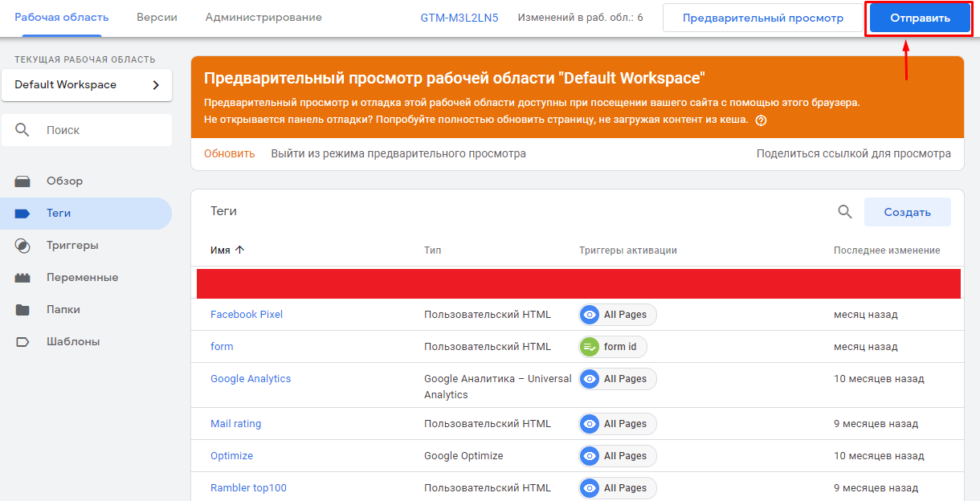Open container ID GTM-M3L2LN5 link

(459, 18)
